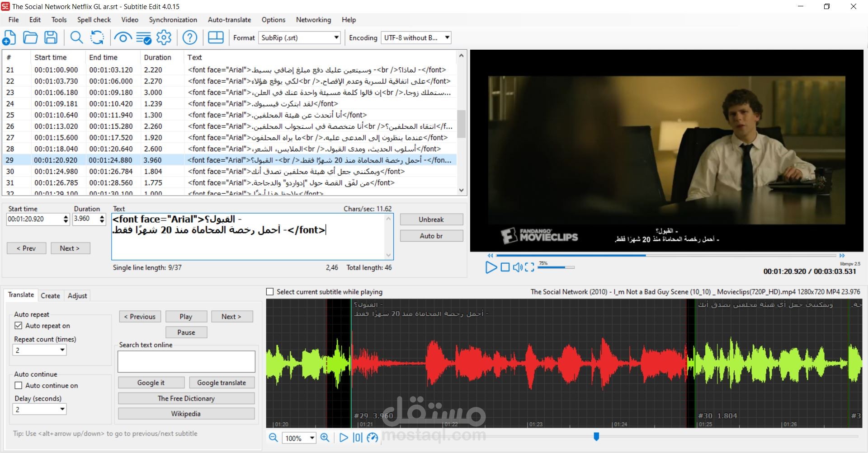Click the subtitle list vertical scrollbar
This screenshot has height=453, width=868.
click(x=461, y=123)
